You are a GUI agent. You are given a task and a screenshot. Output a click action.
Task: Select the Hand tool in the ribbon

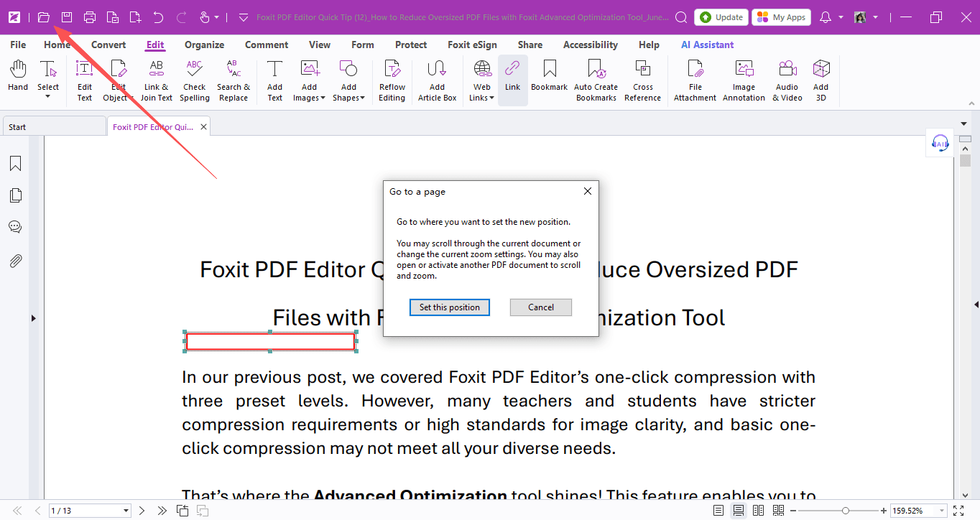click(x=18, y=76)
